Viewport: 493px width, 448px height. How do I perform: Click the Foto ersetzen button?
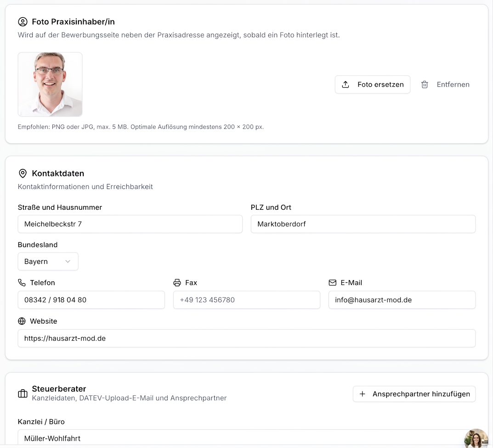click(x=373, y=84)
